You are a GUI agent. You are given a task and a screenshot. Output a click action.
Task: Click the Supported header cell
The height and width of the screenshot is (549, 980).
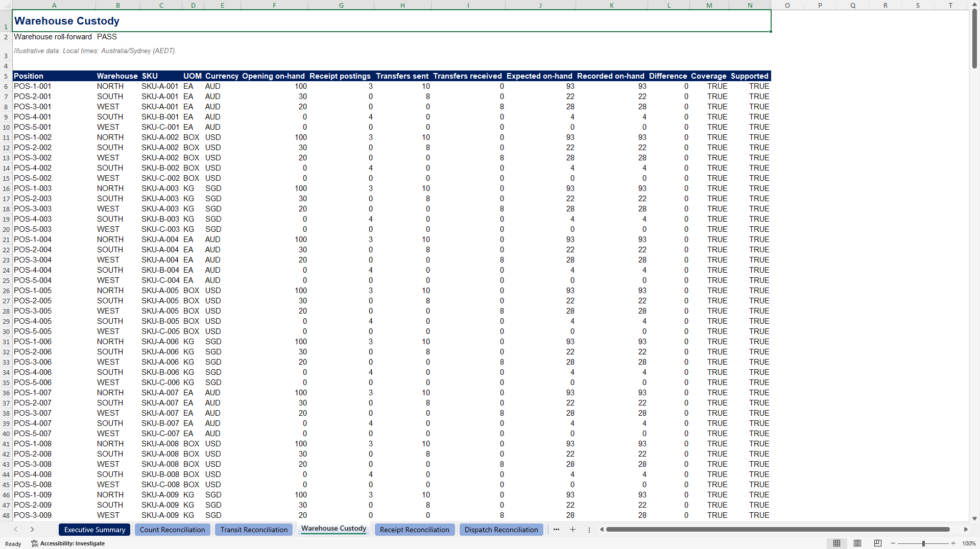point(750,76)
